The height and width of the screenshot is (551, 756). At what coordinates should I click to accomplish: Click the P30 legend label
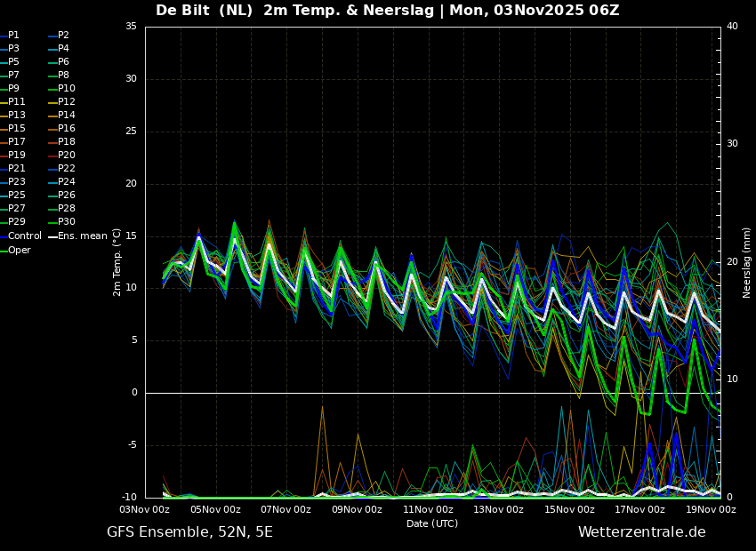[67, 222]
